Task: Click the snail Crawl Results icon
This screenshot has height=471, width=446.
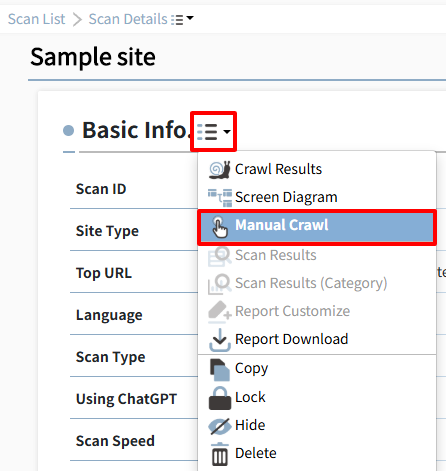Action: pos(220,169)
